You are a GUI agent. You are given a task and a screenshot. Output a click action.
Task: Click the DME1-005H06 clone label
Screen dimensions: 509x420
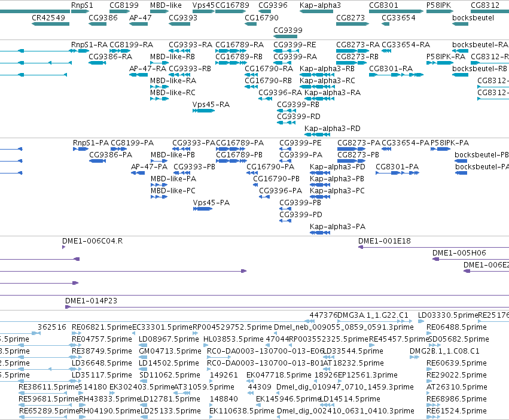[459, 252]
